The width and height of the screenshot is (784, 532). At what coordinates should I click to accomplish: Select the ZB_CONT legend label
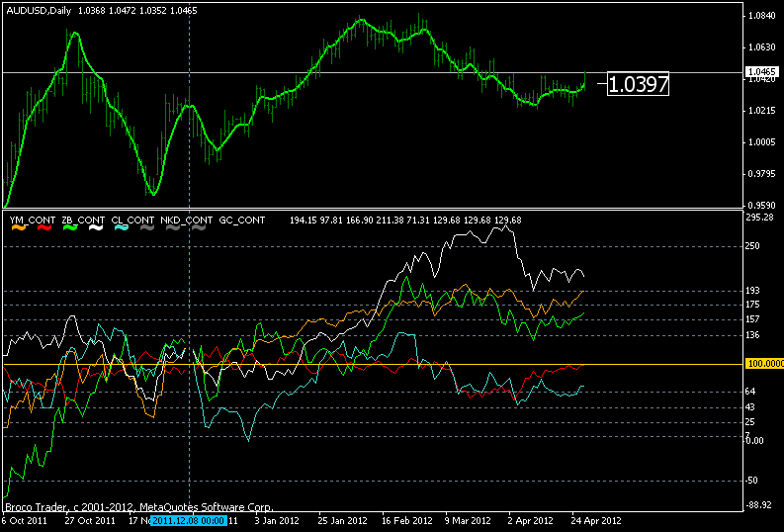coord(83,220)
